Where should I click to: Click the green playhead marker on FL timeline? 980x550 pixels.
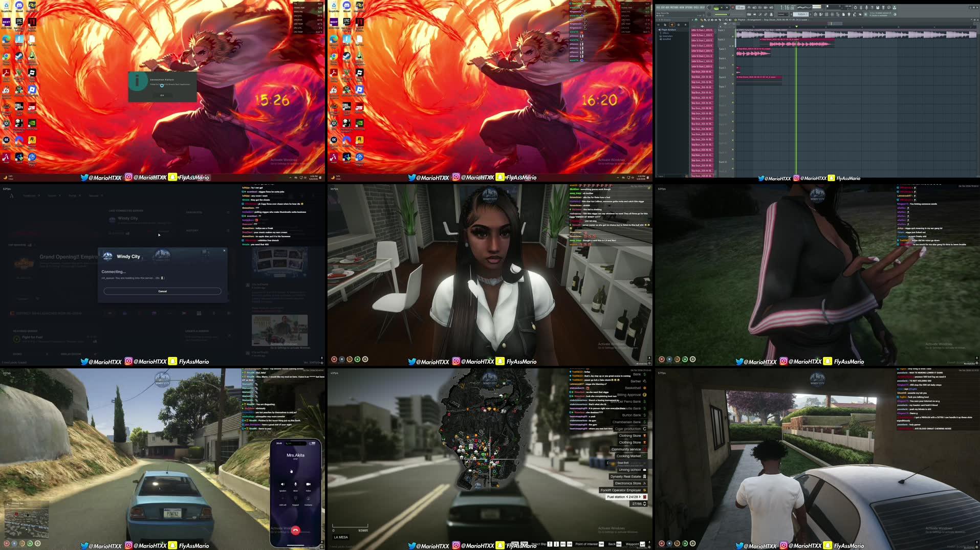(796, 27)
